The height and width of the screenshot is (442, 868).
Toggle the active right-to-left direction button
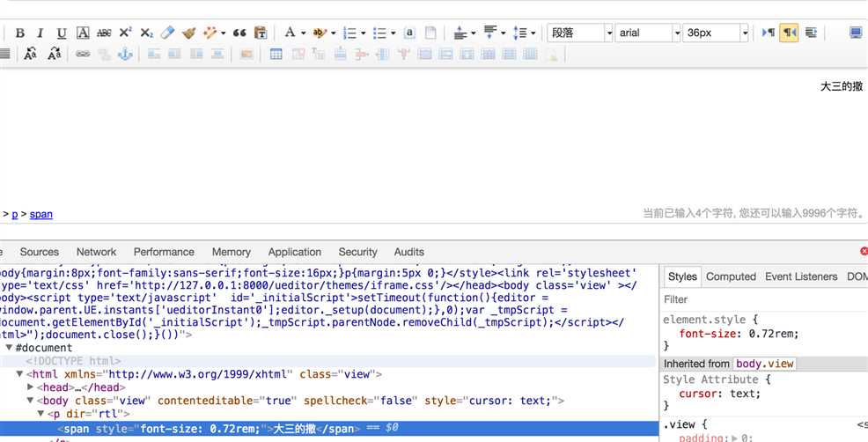[790, 33]
